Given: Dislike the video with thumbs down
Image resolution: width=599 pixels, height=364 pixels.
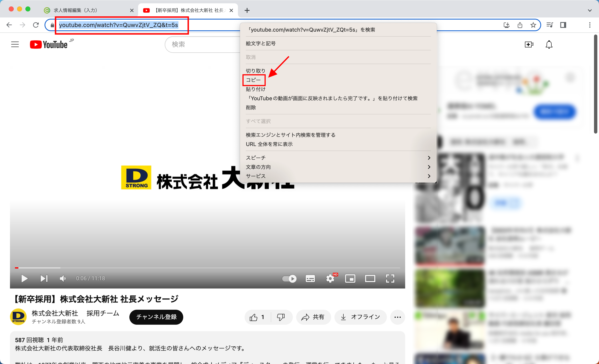Looking at the screenshot, I should [281, 317].
